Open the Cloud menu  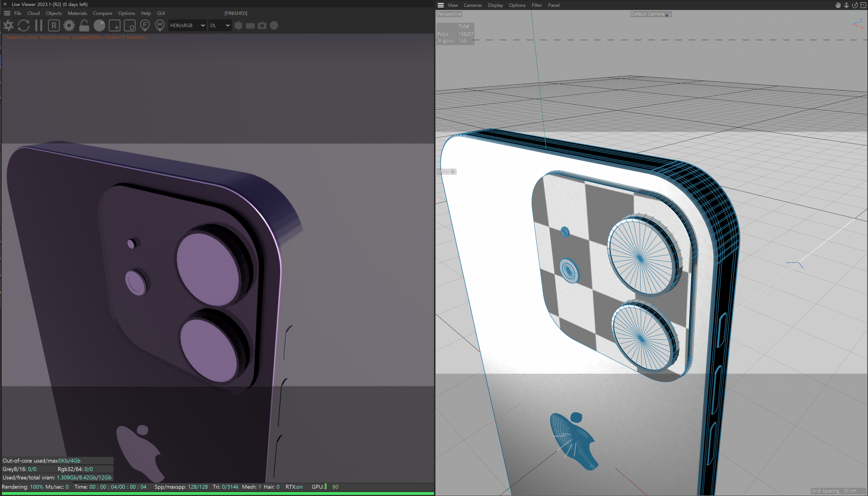click(x=33, y=13)
